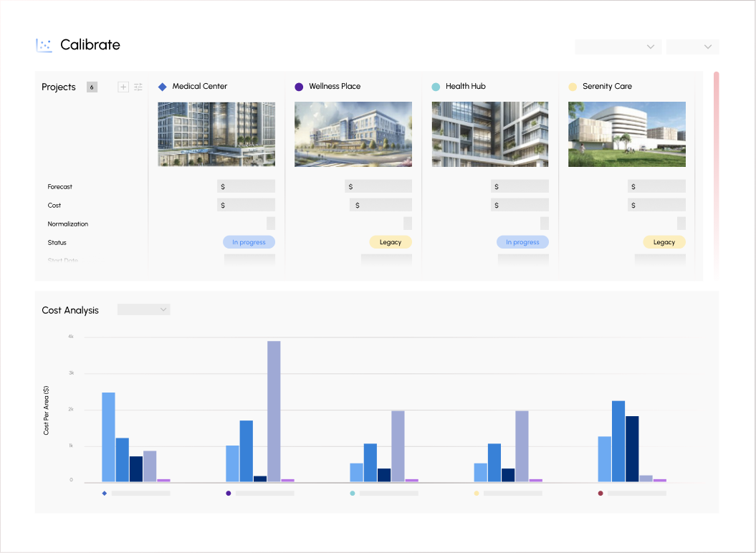Open the wider top-right dropdown

pos(618,47)
